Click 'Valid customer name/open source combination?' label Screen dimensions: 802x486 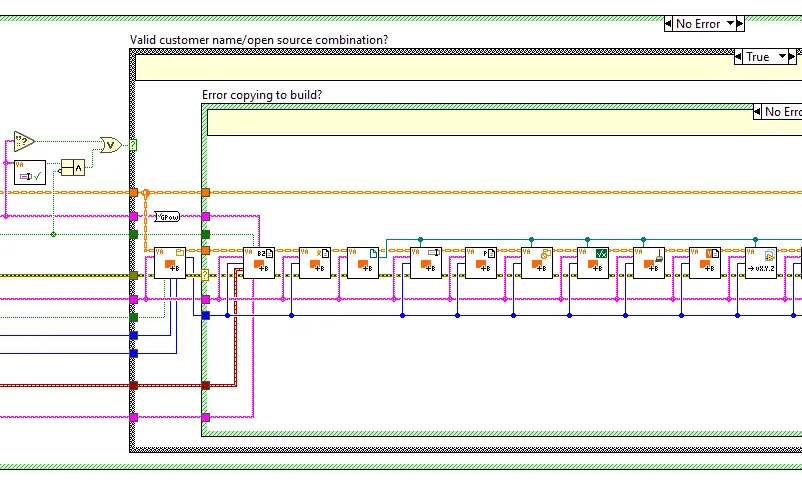pyautogui.click(x=259, y=40)
